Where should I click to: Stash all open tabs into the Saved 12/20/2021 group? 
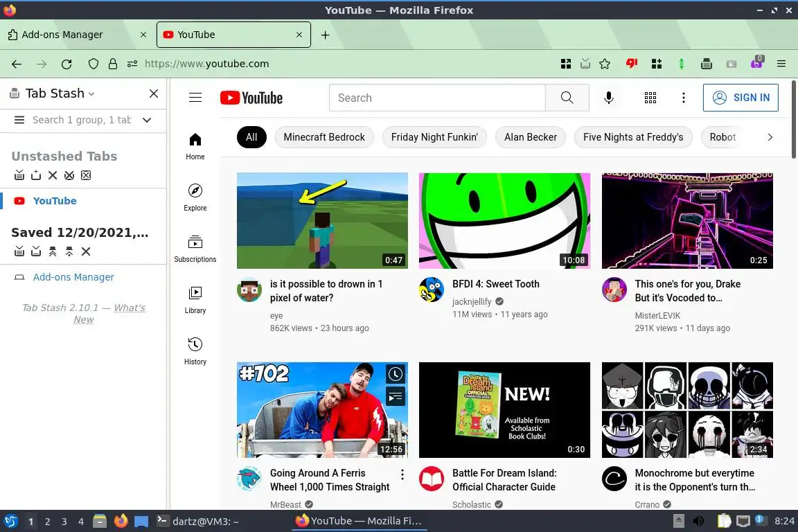pyautogui.click(x=19, y=251)
